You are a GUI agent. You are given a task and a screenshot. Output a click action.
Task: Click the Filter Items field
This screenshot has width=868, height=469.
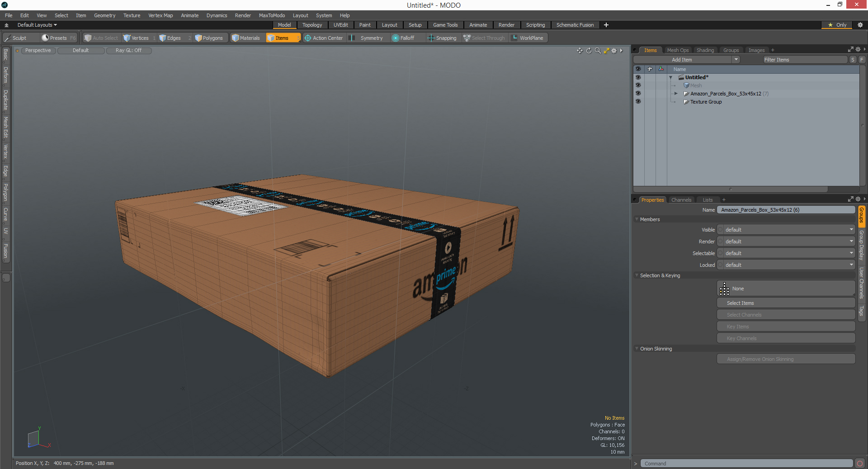click(805, 60)
